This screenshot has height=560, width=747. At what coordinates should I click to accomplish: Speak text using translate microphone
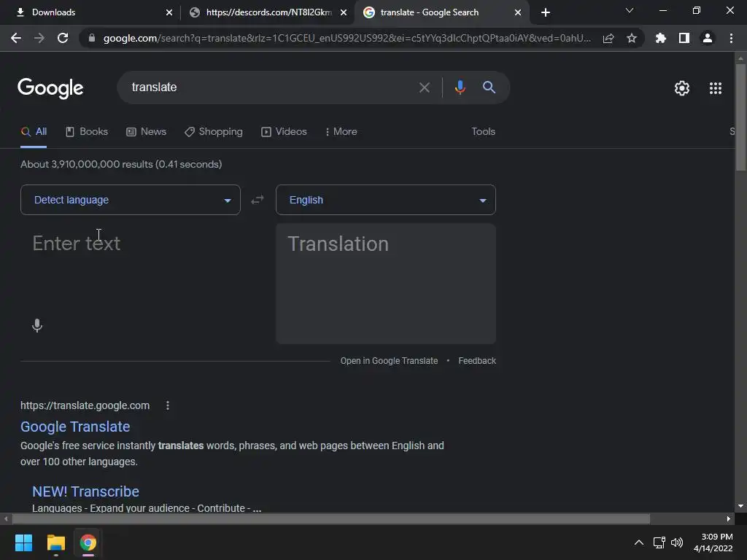[37, 326]
